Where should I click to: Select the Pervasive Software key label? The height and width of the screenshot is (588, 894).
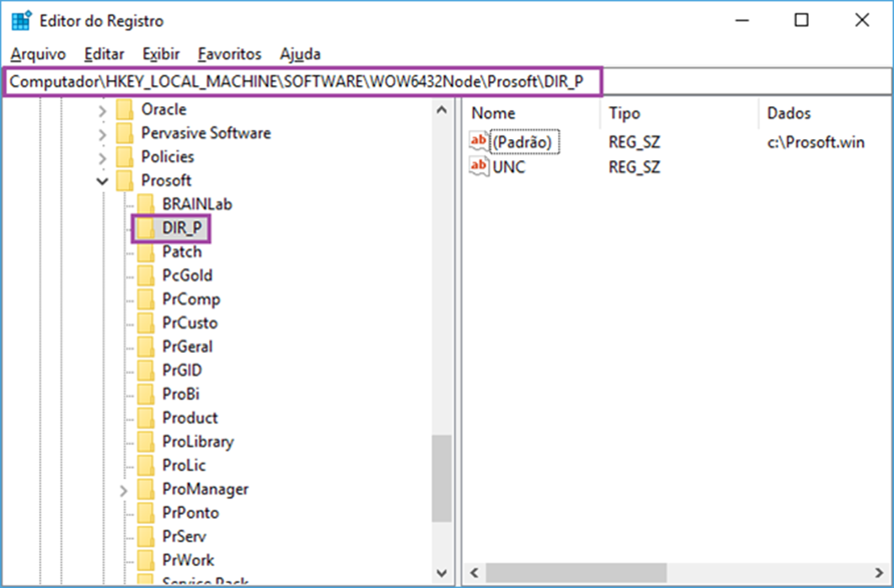[206, 133]
